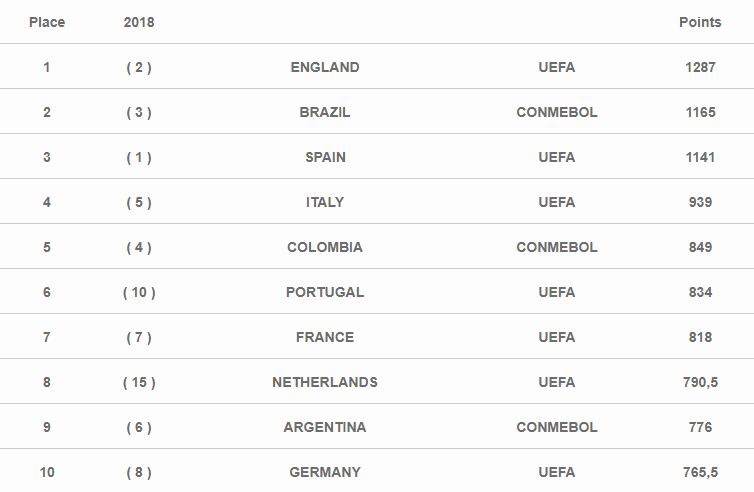754x492 pixels.
Task: Click ARGENTINA country entry
Action: 325,427
